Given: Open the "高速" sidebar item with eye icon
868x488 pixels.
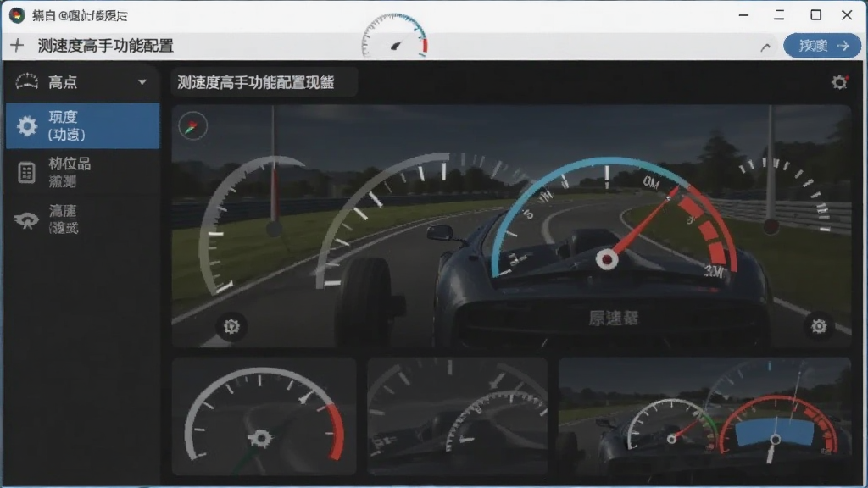Looking at the screenshot, I should pos(82,219).
